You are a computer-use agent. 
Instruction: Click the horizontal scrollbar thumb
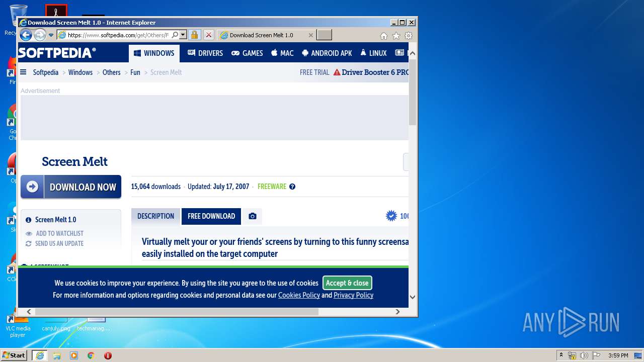(177, 312)
